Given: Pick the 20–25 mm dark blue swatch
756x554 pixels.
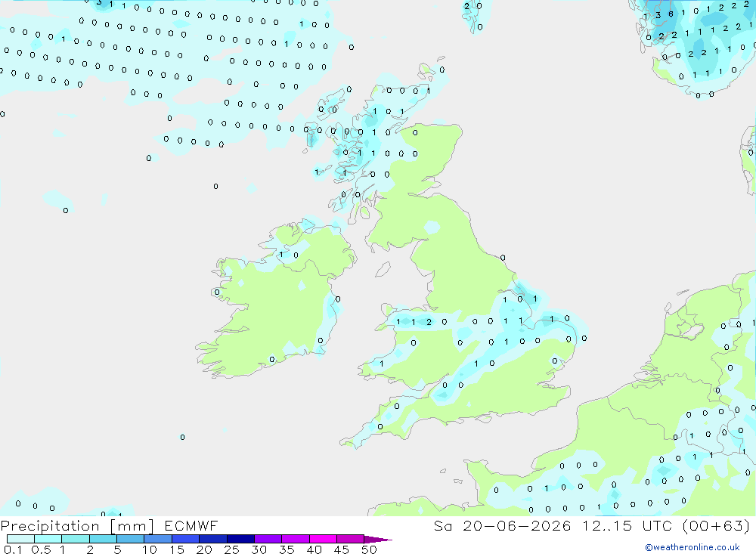Looking at the screenshot, I should 213,539.
